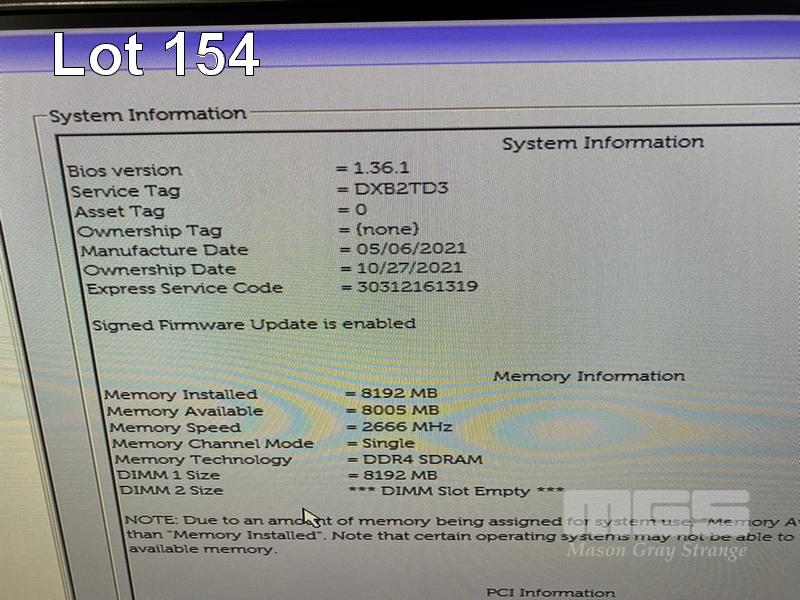Image resolution: width=800 pixels, height=600 pixels.
Task: Click the Memory Information heading
Action: [589, 376]
